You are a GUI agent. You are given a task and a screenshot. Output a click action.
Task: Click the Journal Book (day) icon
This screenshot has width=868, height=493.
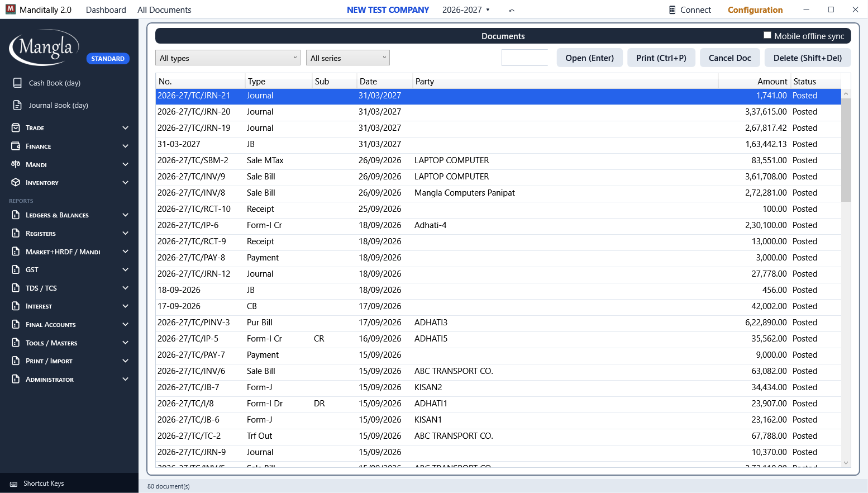tap(17, 105)
